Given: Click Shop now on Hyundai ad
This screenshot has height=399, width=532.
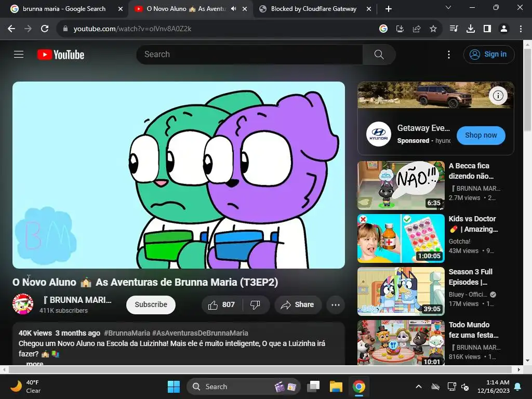Looking at the screenshot, I should [481, 135].
